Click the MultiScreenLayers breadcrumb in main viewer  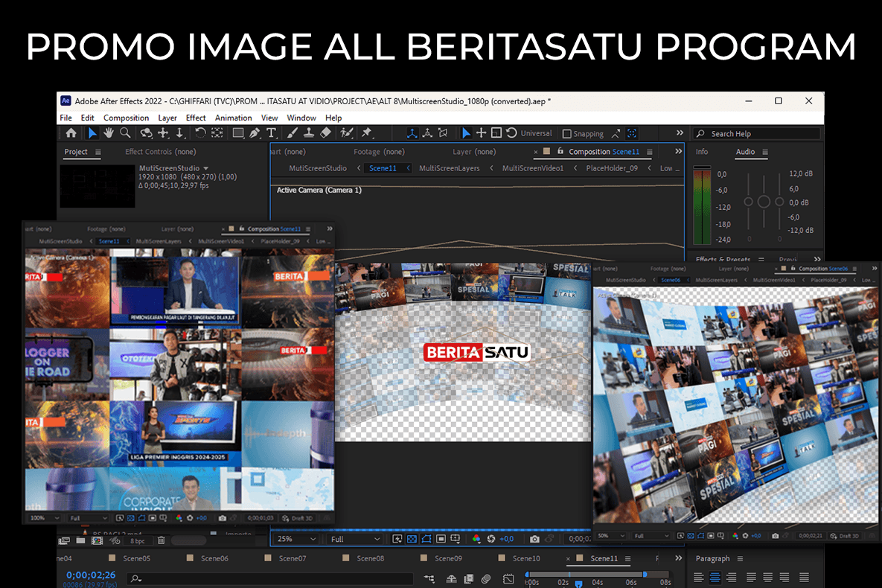coord(449,168)
